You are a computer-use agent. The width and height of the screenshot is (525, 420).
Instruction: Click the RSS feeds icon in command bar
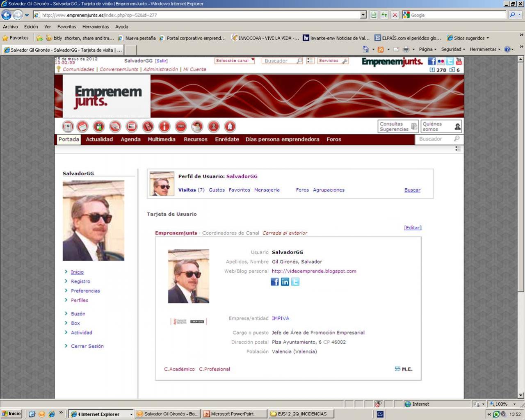pos(381,50)
